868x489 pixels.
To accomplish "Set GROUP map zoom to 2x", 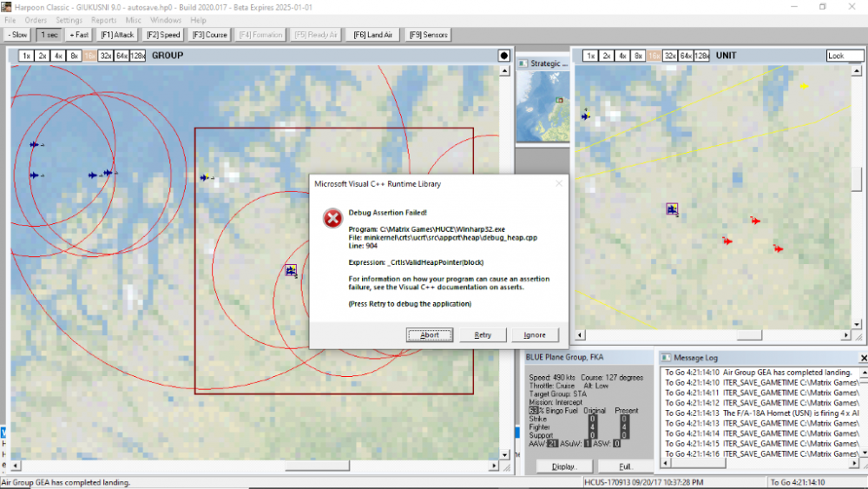I will (x=42, y=56).
